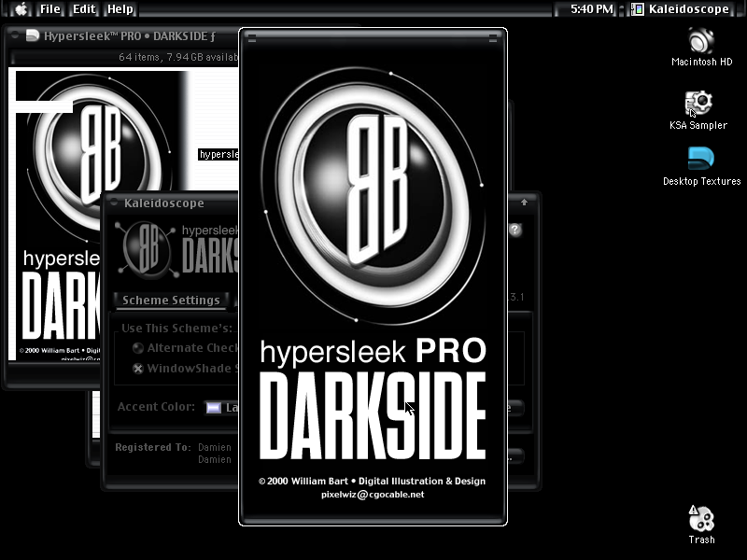Click the 'Accent Color:' label
This screenshot has height=560, width=747.
coord(156,407)
